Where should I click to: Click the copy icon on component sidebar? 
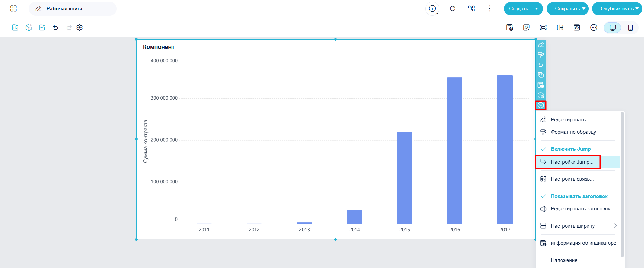541,75
